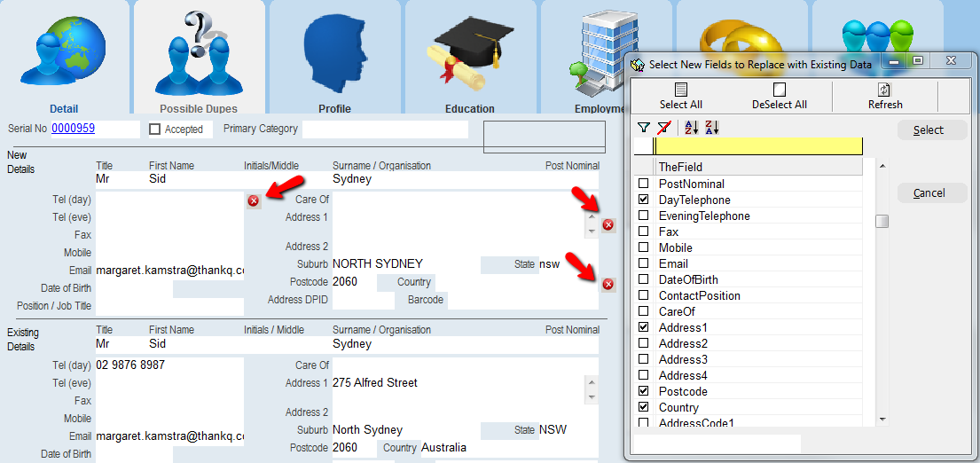Check the Email field checkbox
980x463 pixels.
click(644, 263)
